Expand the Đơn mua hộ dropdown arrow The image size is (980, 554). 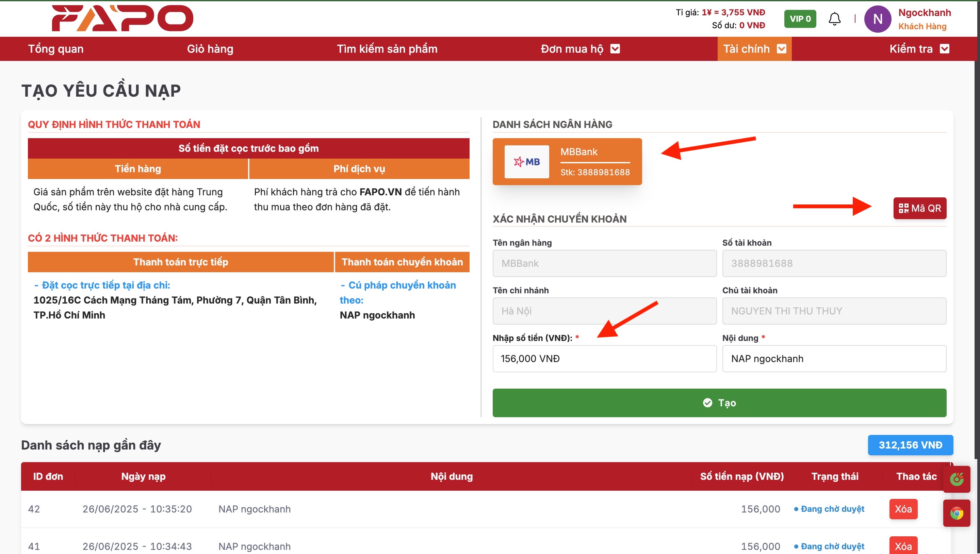click(615, 49)
